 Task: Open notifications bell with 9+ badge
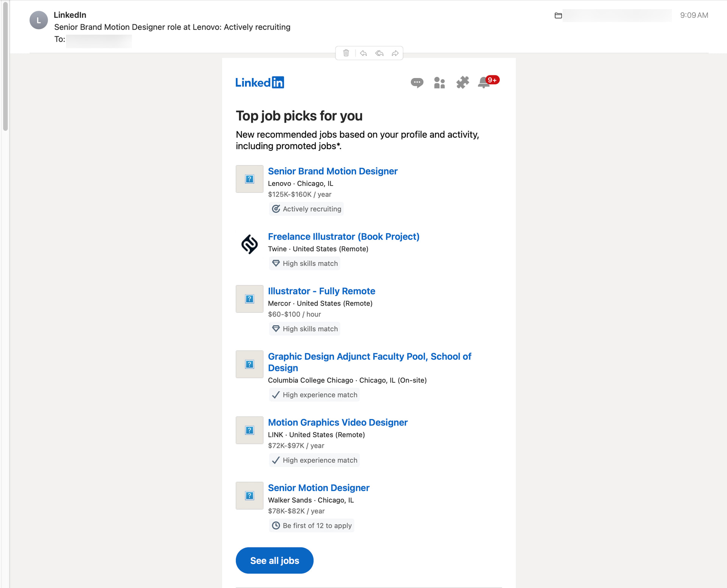484,83
